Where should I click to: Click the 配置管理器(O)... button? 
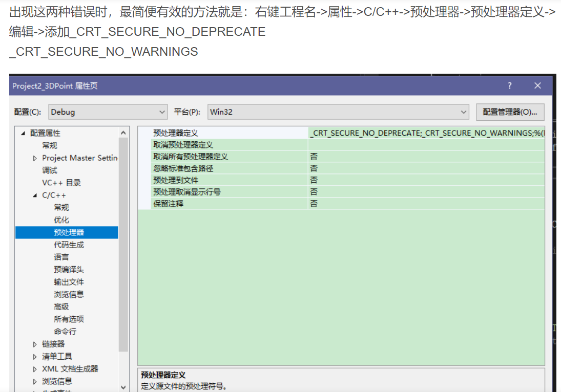tap(510, 112)
